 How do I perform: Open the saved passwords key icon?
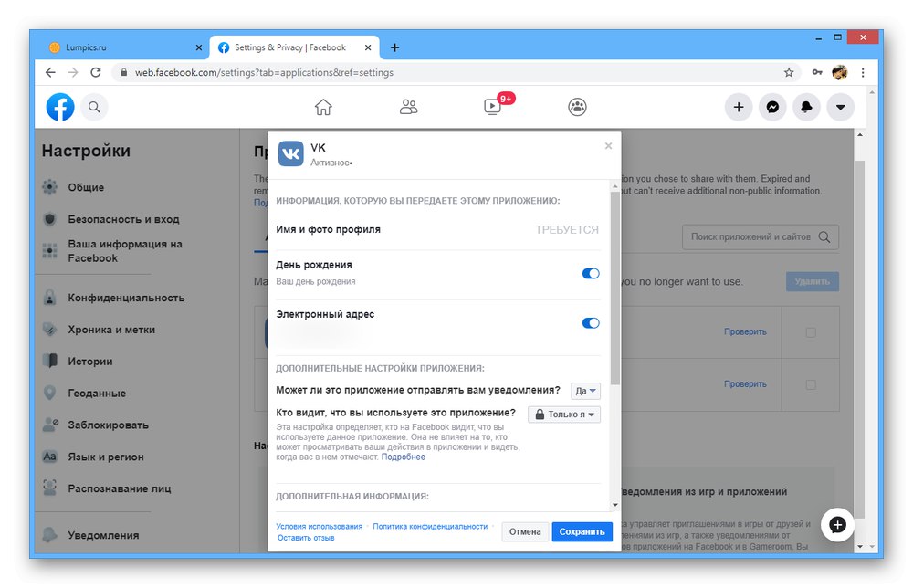point(817,72)
